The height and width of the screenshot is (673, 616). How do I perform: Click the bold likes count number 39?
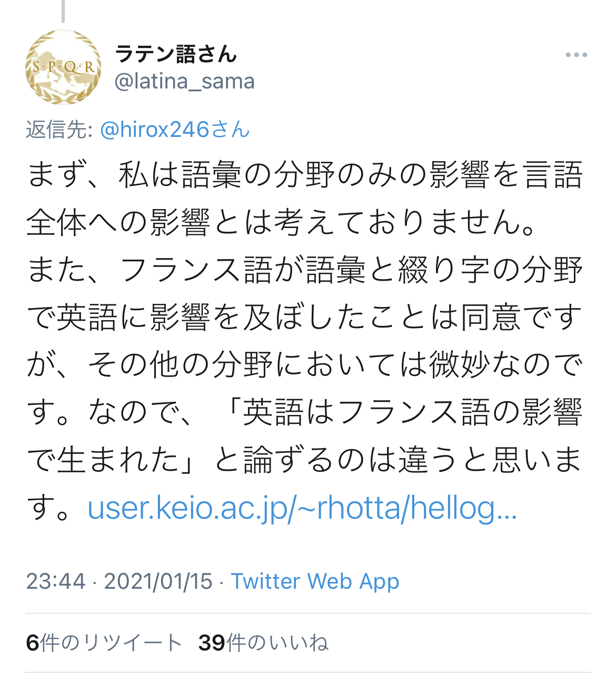[212, 643]
